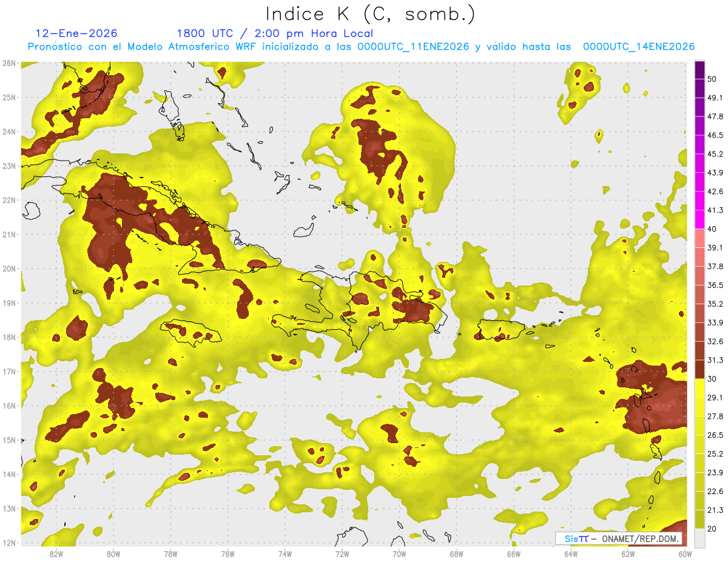Click the colorbar label '33.9'

[x=715, y=323]
